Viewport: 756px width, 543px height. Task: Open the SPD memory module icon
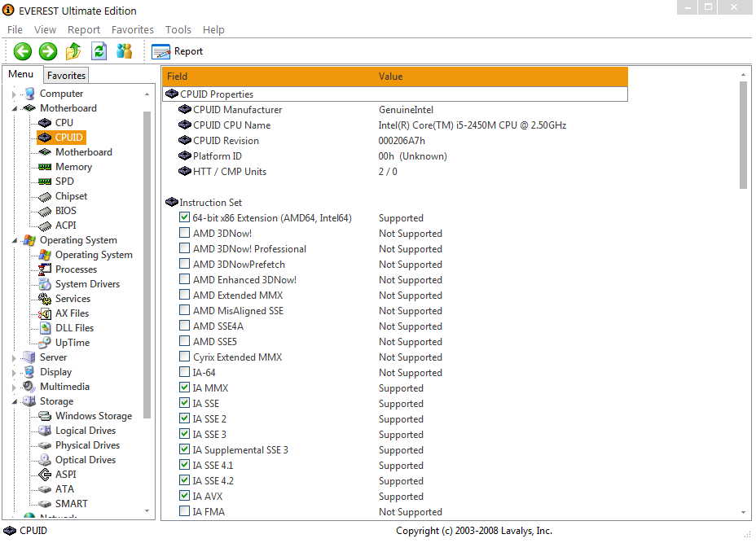45,182
